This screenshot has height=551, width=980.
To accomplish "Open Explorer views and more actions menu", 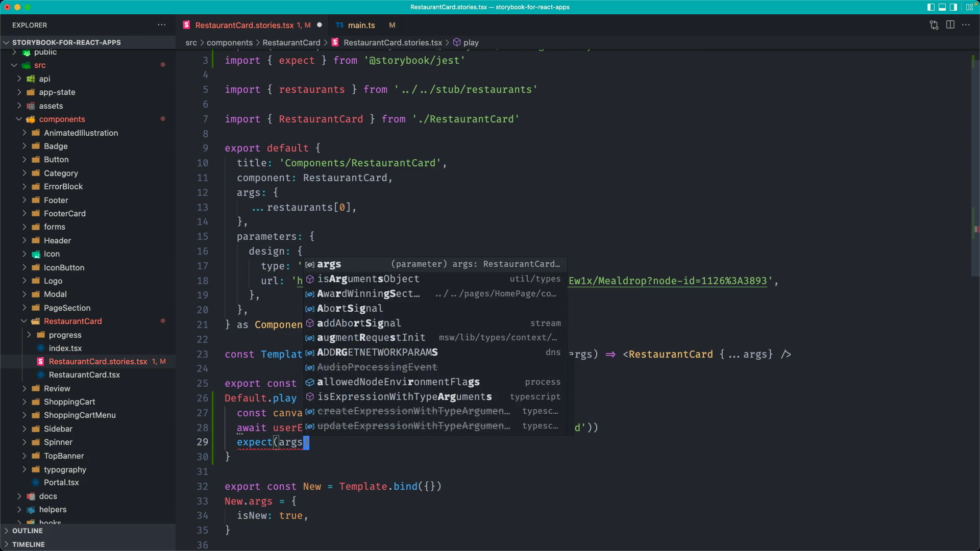I will coord(161,25).
